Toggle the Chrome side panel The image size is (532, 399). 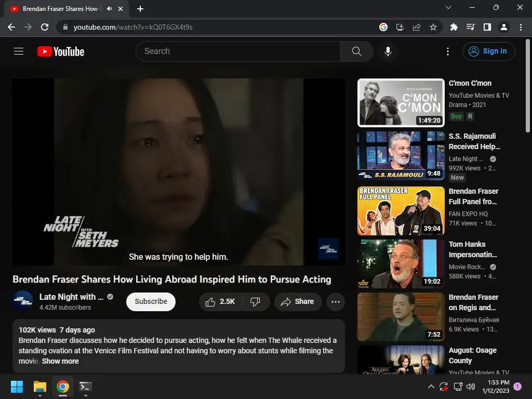coord(487,27)
